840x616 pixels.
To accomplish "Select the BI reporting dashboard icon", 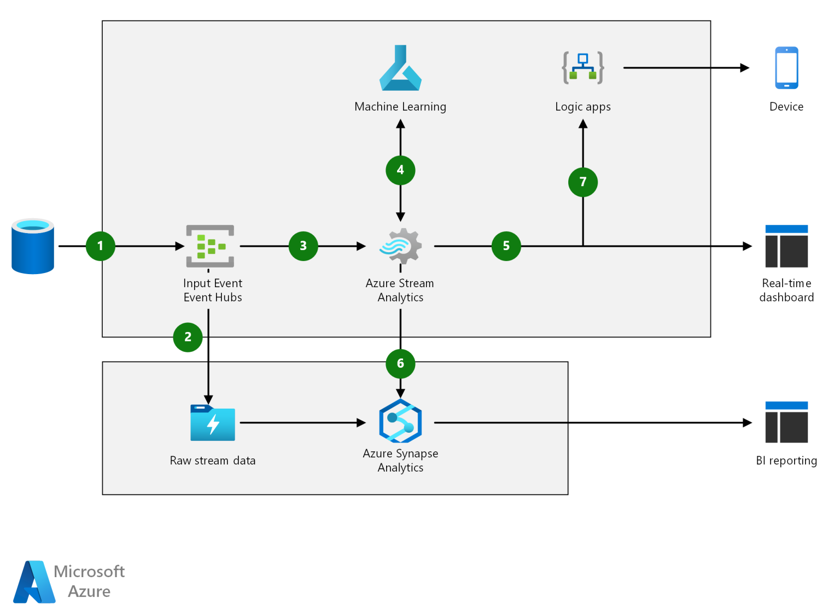I will click(786, 422).
